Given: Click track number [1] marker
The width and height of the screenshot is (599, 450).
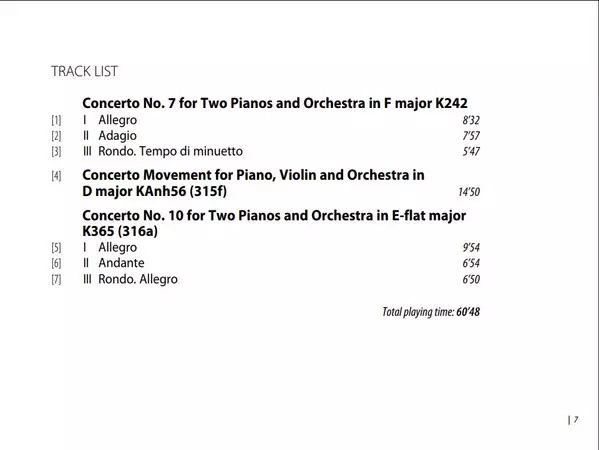Looking at the screenshot, I should (x=56, y=120).
